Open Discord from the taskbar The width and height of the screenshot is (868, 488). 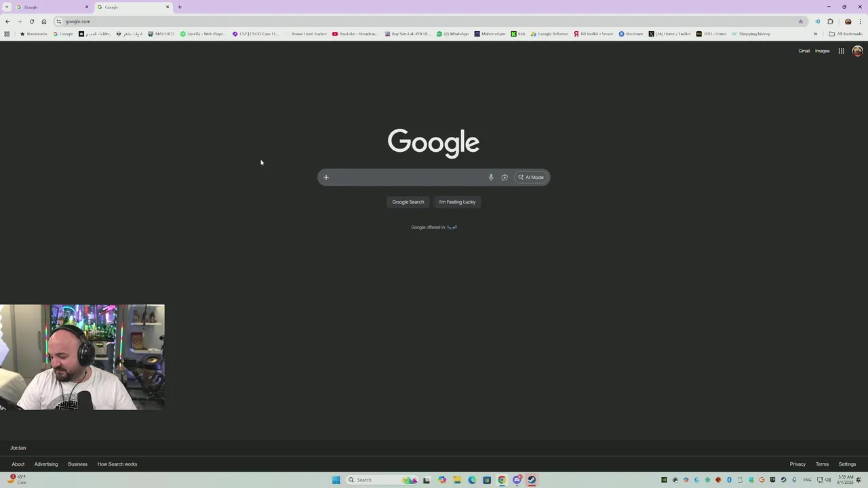coord(517,480)
